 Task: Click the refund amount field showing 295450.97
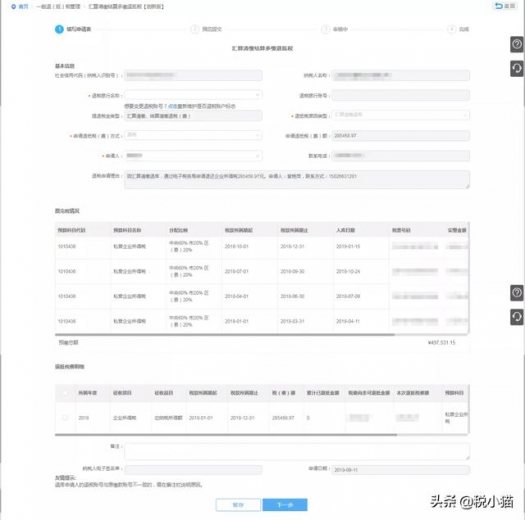coord(400,136)
